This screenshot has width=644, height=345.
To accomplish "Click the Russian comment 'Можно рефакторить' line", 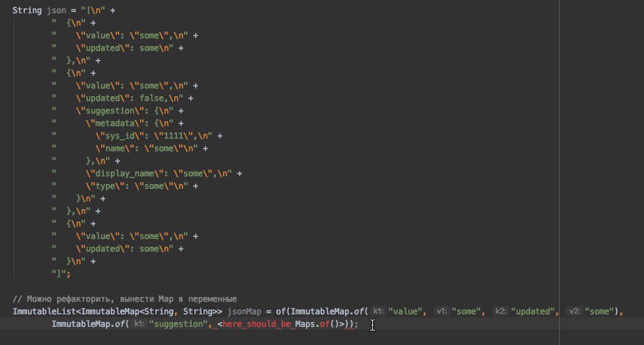I will pos(125,298).
